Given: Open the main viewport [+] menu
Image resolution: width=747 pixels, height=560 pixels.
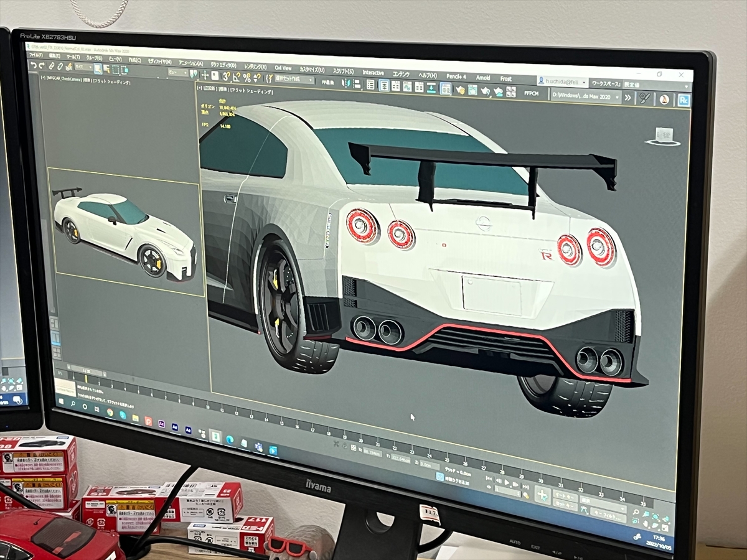Looking at the screenshot, I should (x=199, y=89).
